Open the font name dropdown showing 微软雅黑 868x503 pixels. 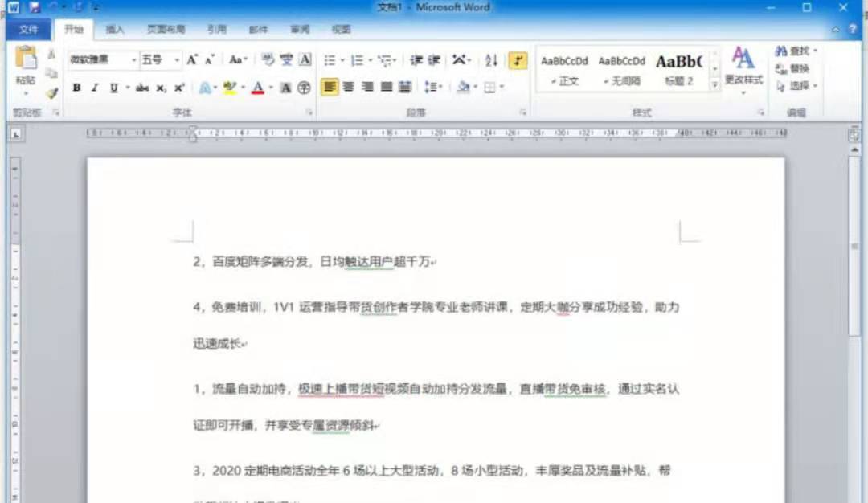pos(133,60)
